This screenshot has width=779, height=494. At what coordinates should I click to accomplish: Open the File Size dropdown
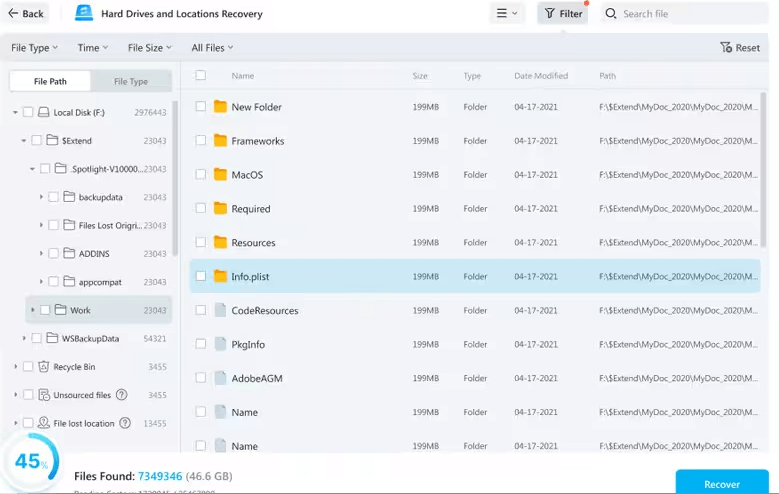point(149,48)
